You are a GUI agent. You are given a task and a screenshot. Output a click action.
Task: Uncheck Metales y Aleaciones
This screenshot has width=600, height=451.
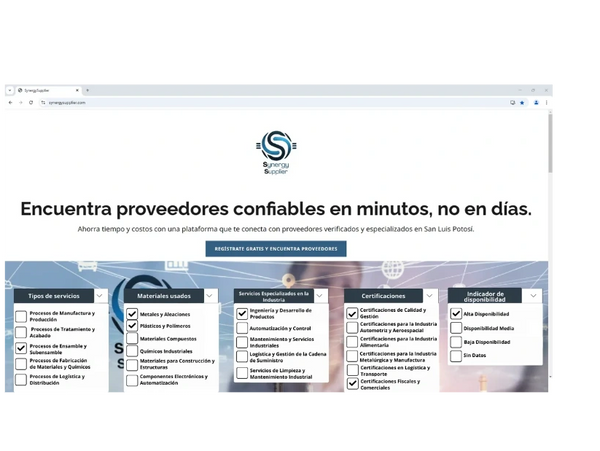132,314
